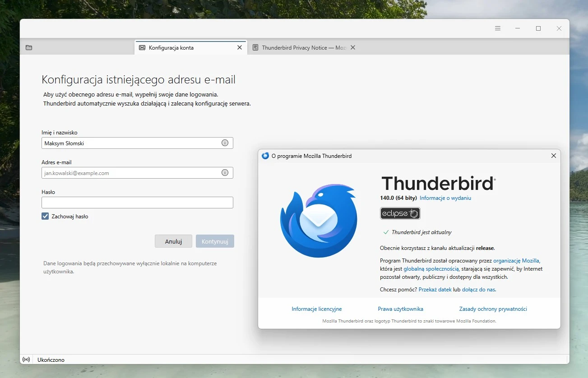
Task: Click the large Thunderbird logo
Action: (319, 221)
